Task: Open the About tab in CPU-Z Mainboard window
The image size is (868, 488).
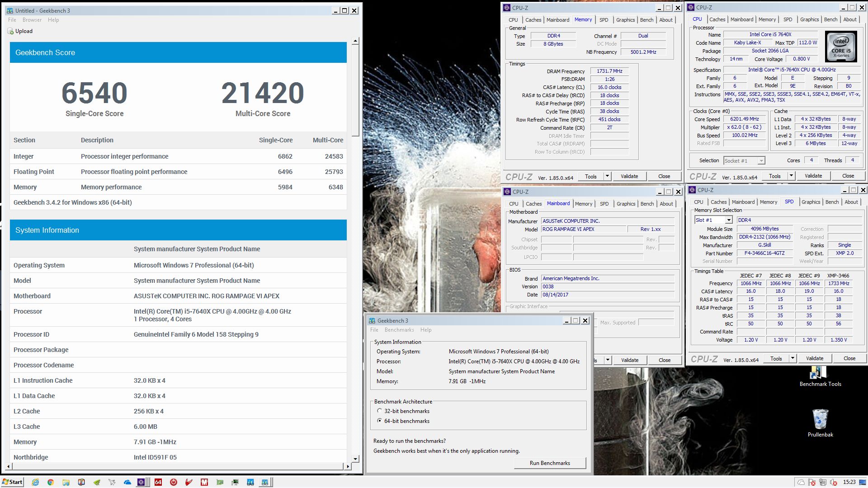Action: 666,204
